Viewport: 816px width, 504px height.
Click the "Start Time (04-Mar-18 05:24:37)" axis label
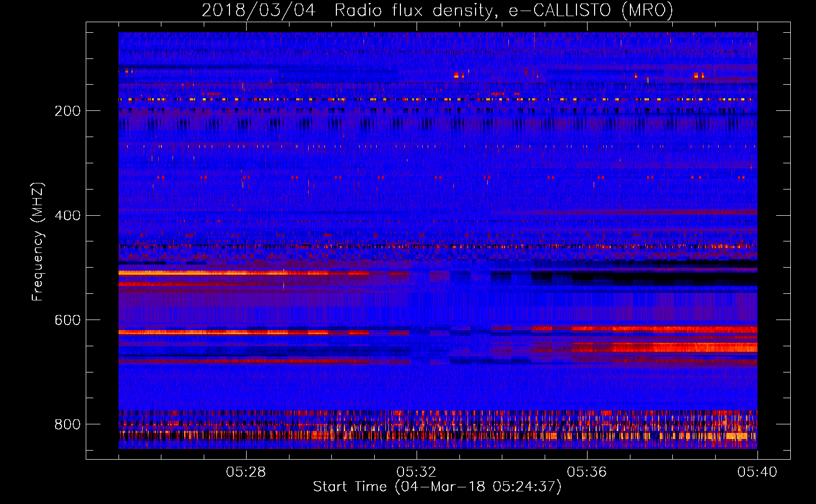click(x=437, y=487)
